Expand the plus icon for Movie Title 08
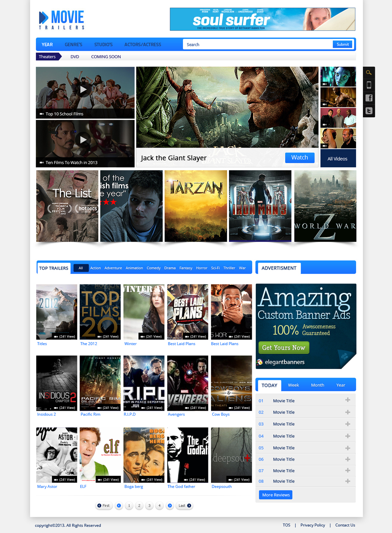Image resolution: width=392 pixels, height=533 pixels. (x=348, y=481)
